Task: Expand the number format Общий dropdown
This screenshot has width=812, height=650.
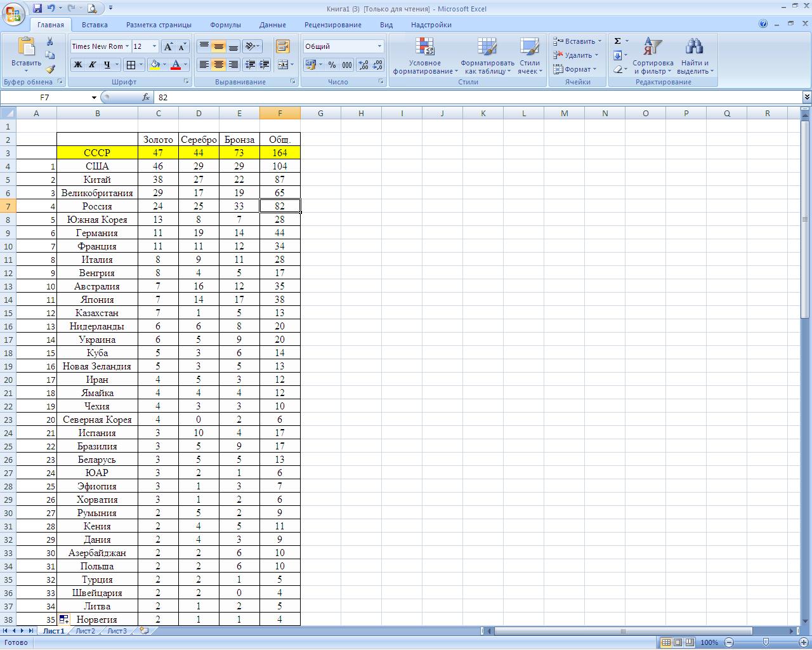Action: (379, 46)
